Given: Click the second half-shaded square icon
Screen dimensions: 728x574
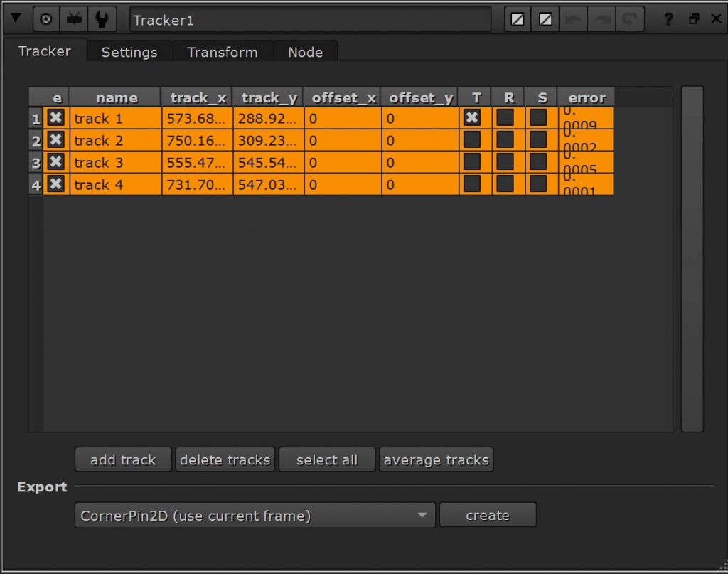Looking at the screenshot, I should pyautogui.click(x=545, y=19).
